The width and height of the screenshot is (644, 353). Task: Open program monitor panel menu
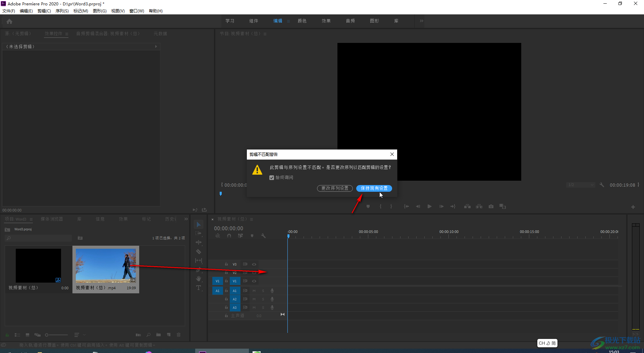click(265, 34)
